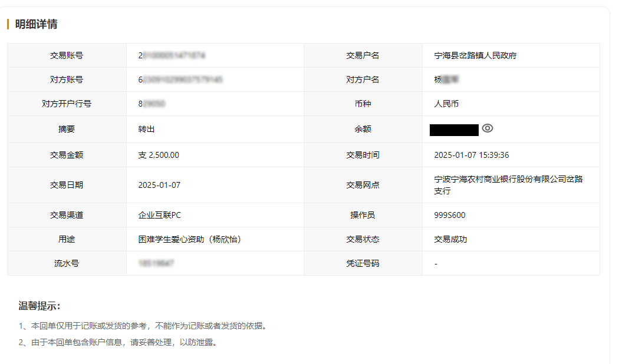
Task: Select 宁海县岔路镇人民政府 account name
Action: pos(475,55)
